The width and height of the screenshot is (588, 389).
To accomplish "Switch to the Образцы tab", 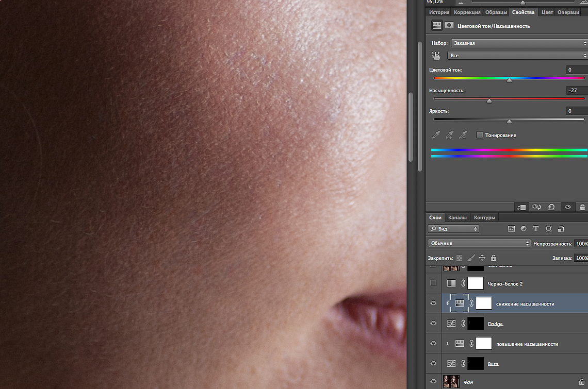I will (x=496, y=12).
